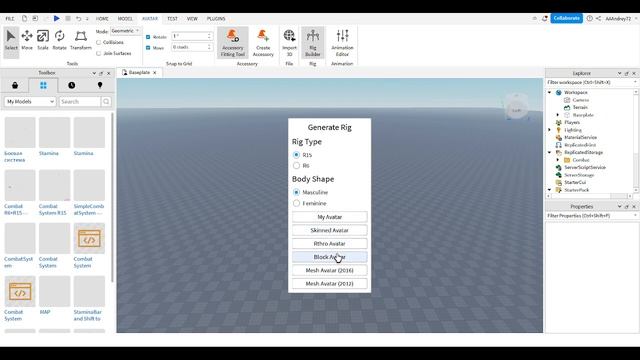Viewport: 640px width, 360px height.
Task: Click the Rthro Avatar button
Action: (x=329, y=244)
